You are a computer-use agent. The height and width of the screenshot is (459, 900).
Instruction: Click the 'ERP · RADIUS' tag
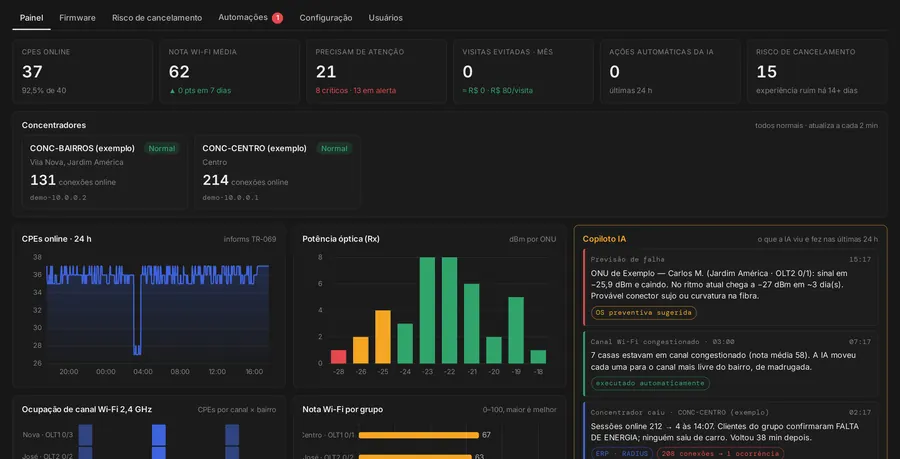(x=622, y=453)
